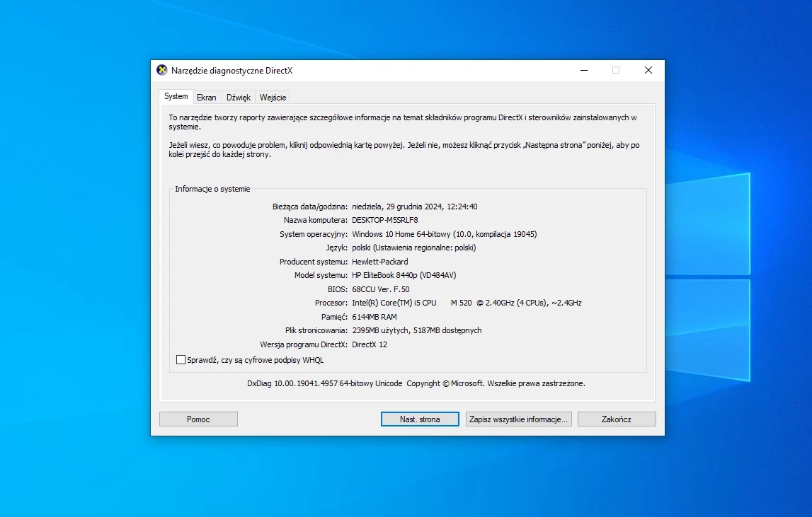Click the Bieżąca data/godzina label
Image resolution: width=812 pixels, height=517 pixels.
(309, 207)
